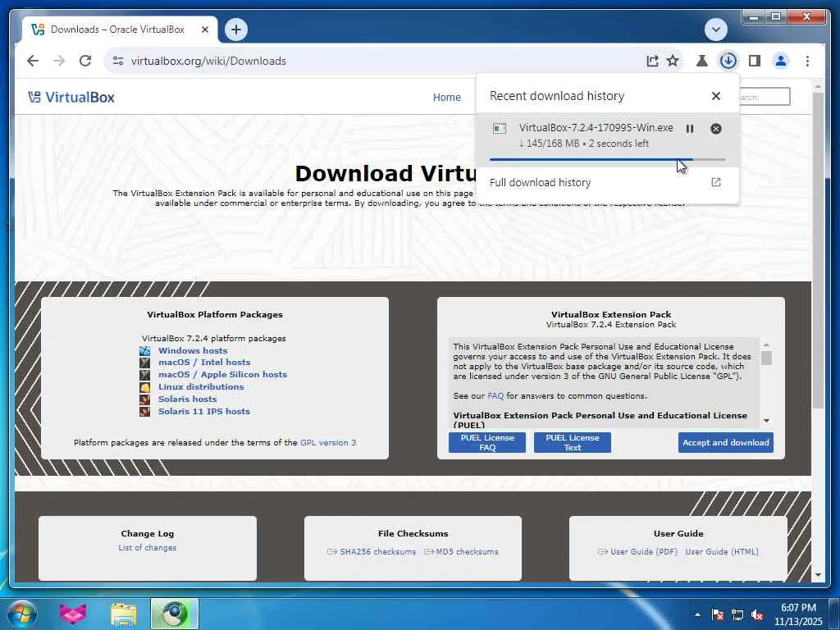Click the PUEL License FAQ button

pos(487,442)
